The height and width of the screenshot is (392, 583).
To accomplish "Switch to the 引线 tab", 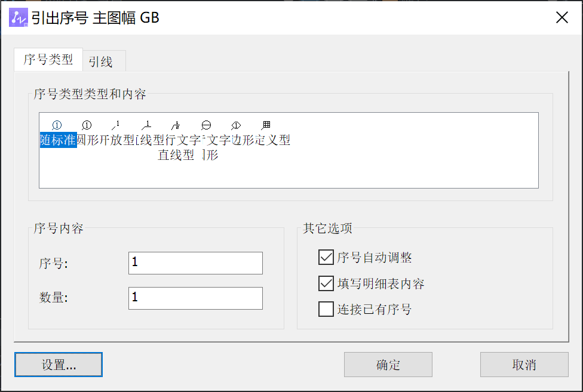I will click(101, 61).
